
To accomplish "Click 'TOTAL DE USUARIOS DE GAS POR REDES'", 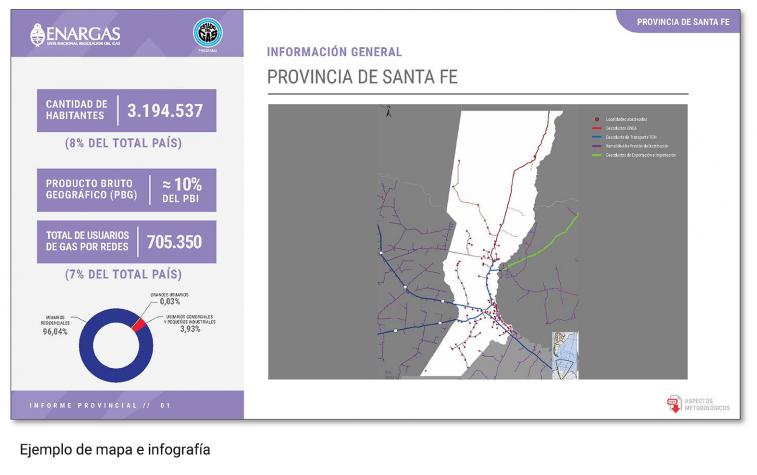I will [x=87, y=241].
